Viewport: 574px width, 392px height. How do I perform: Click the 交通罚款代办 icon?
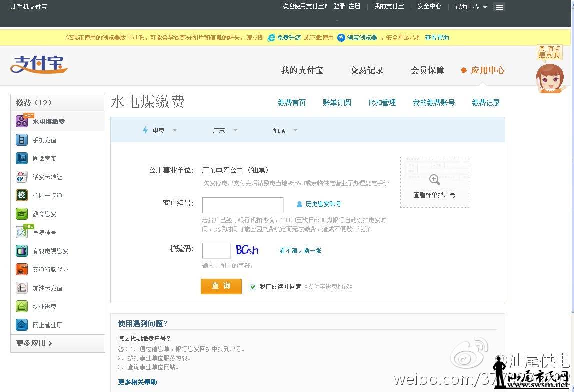(x=21, y=269)
